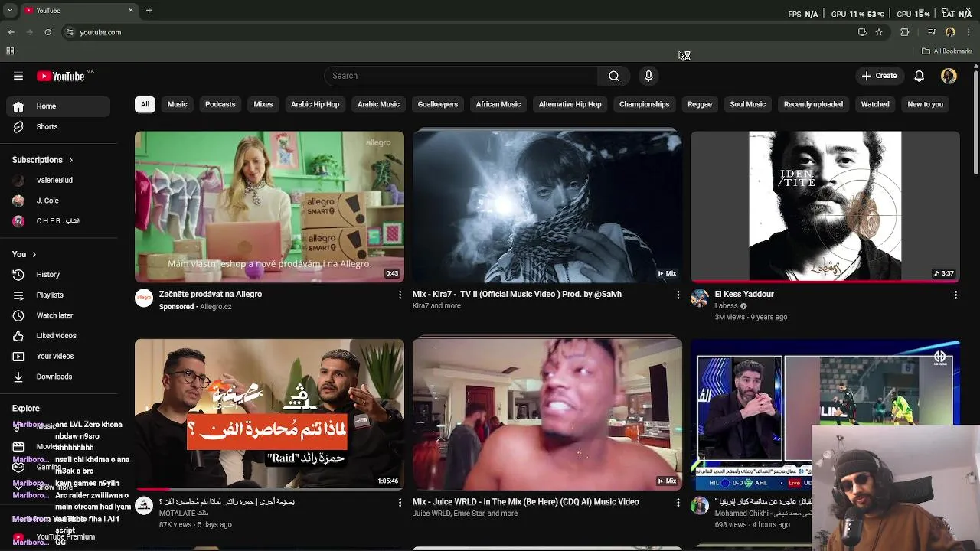Open new browser tab with plus
The image size is (980, 551).
pyautogui.click(x=149, y=10)
